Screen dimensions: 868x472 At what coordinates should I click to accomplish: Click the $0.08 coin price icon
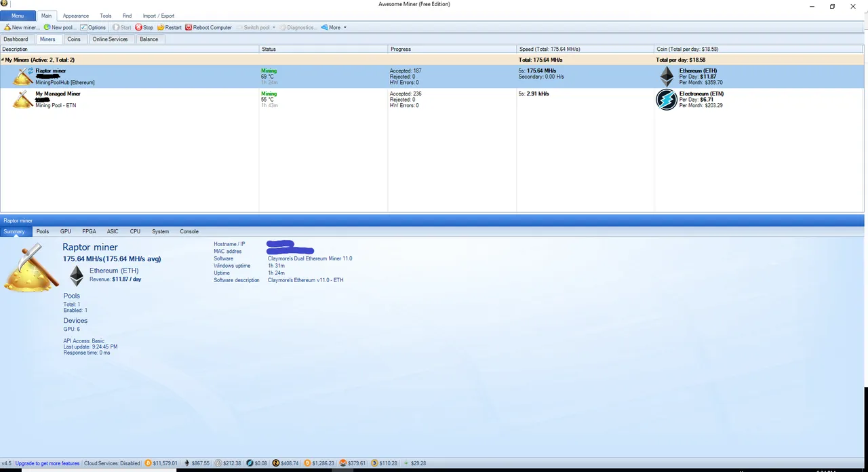click(250, 463)
